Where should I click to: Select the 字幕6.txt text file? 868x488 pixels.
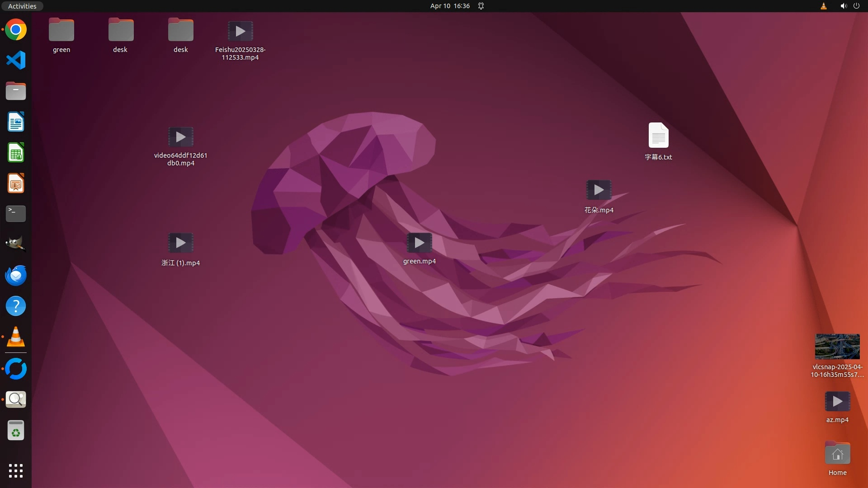coord(658,136)
